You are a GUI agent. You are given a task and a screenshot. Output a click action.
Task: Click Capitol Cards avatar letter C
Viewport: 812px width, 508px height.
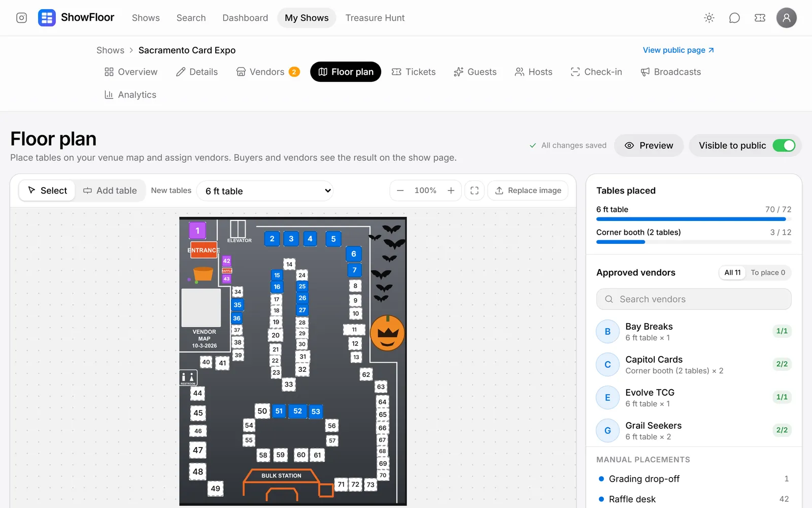(x=607, y=365)
